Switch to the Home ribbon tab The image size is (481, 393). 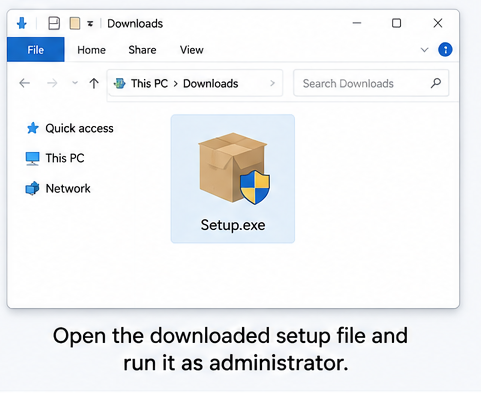[91, 50]
